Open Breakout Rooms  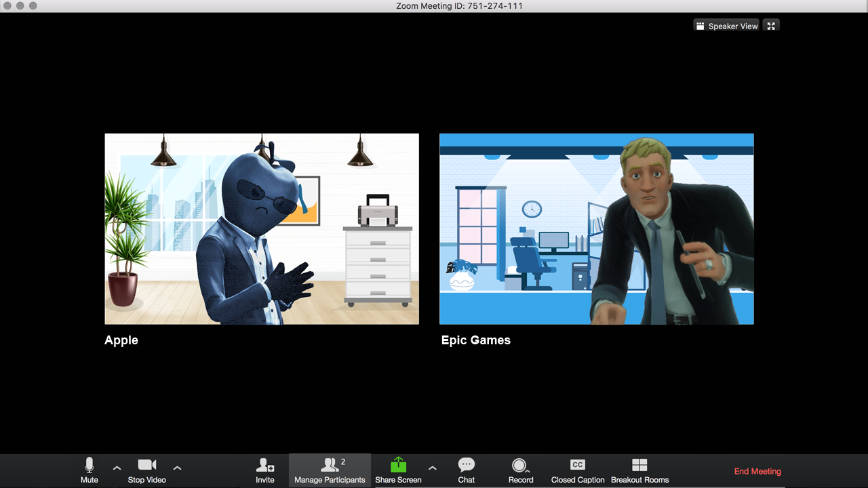pyautogui.click(x=639, y=470)
